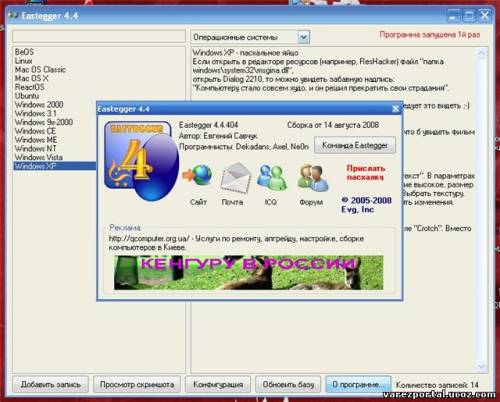500x402 pixels.
Task: Click the Eastegger title bar app icon
Action: tap(13, 16)
